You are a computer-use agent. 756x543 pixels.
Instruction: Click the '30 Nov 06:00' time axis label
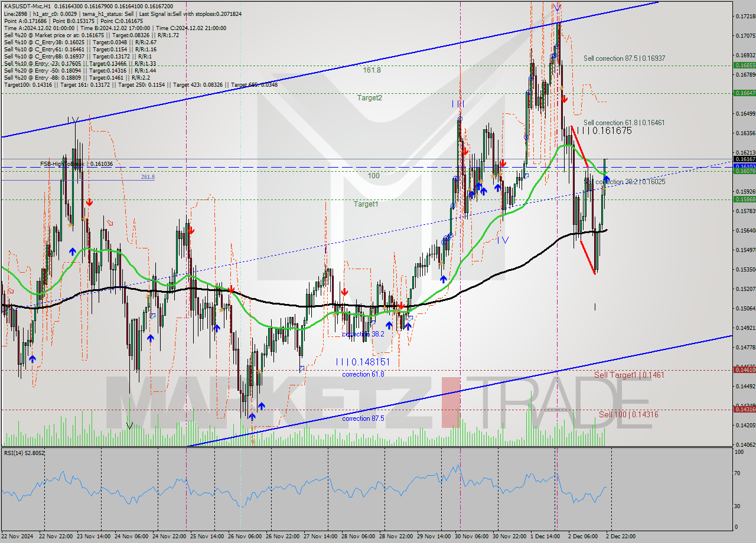472,536
